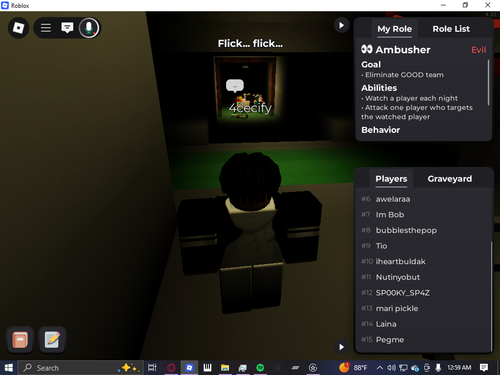Viewport: 500px width, 375px height.
Task: Open the clock showing 12:59 AM
Action: point(459,367)
